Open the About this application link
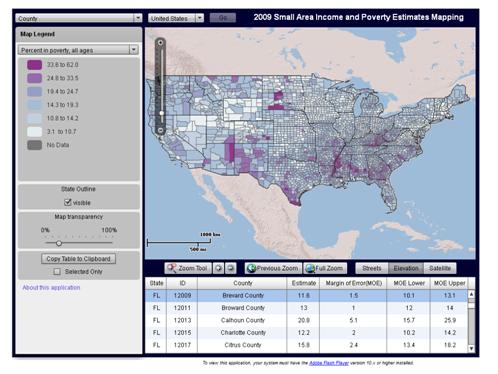This screenshot has width=498, height=374. coord(51,287)
